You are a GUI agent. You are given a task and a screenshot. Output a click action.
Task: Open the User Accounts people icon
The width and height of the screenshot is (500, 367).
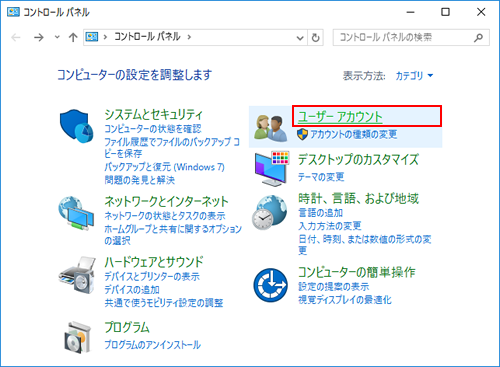[270, 128]
